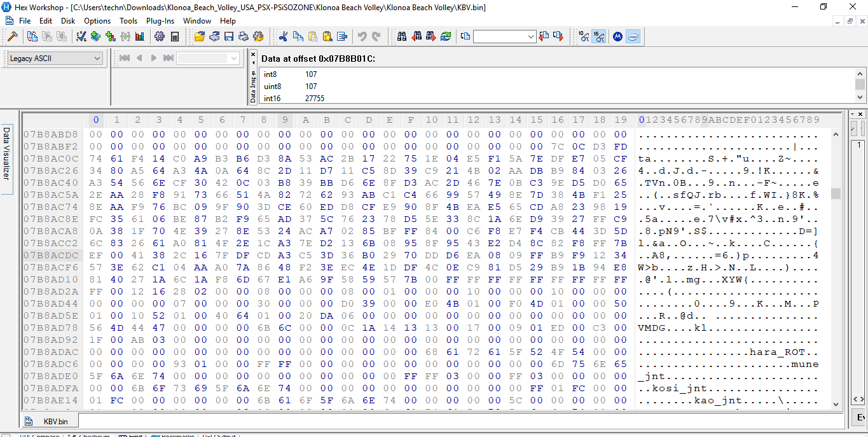Viewport: 868px width, 437px height.
Task: Open the Help menu
Action: click(228, 21)
